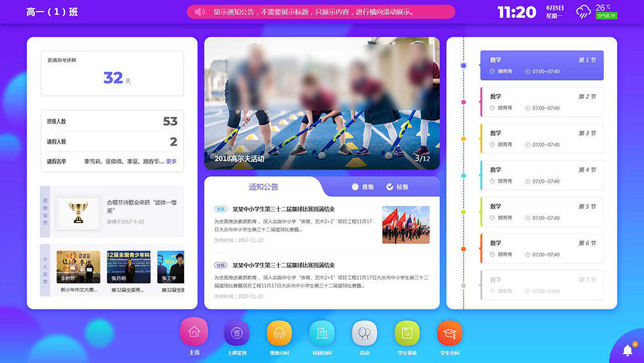Image resolution: width=644 pixels, height=363 pixels.
Task: Click the clock icon in 第 5 节 card
Action: pos(527,218)
